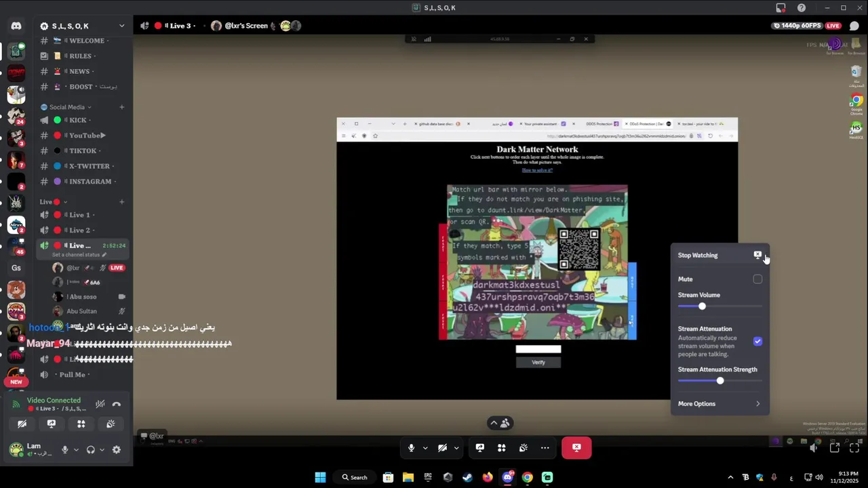Open Steam from taskbar
Screen dimensions: 868x488
click(467, 477)
